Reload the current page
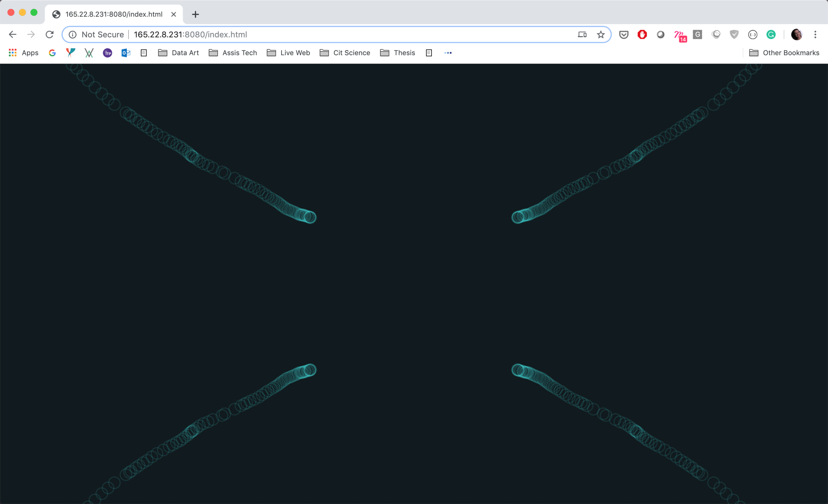828x504 pixels. pyautogui.click(x=49, y=35)
